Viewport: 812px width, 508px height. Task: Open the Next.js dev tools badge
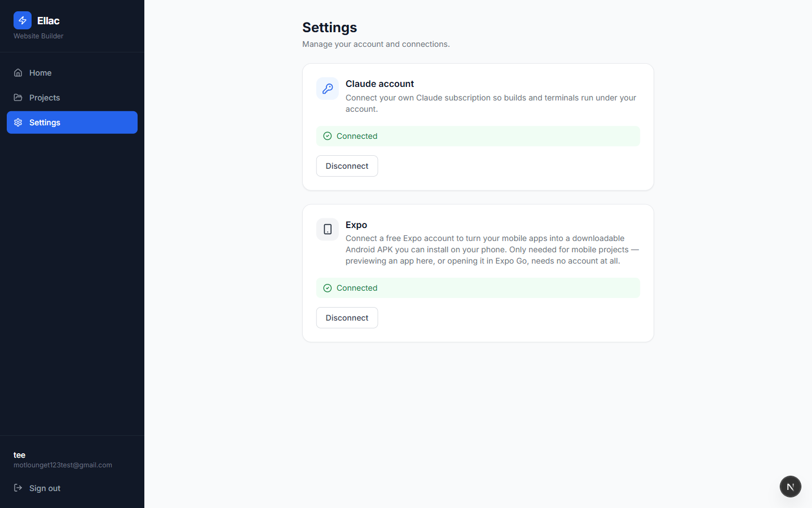[791, 487]
